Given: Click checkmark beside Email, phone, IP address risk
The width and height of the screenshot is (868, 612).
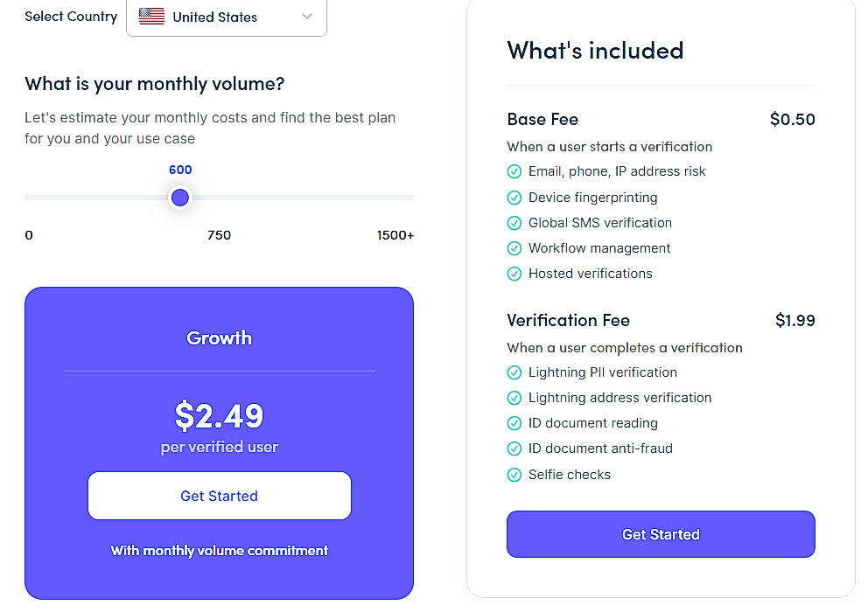Looking at the screenshot, I should pos(514,171).
